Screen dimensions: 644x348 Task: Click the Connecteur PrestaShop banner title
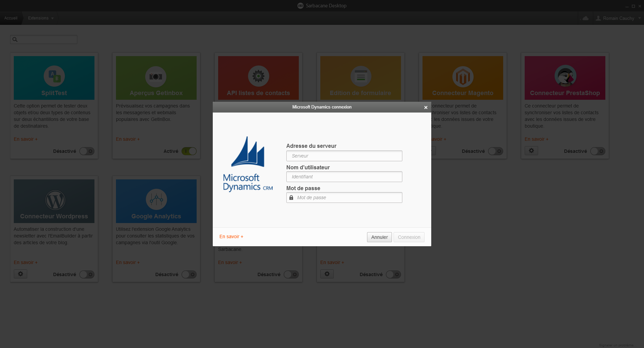coord(565,93)
